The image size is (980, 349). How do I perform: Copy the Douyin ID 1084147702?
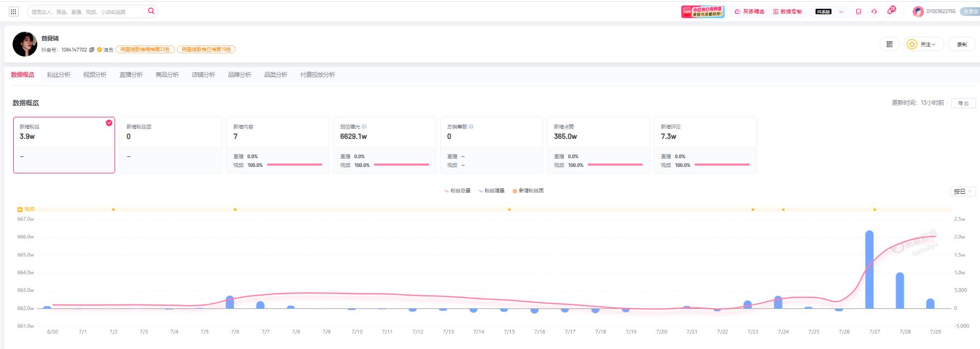(x=92, y=50)
